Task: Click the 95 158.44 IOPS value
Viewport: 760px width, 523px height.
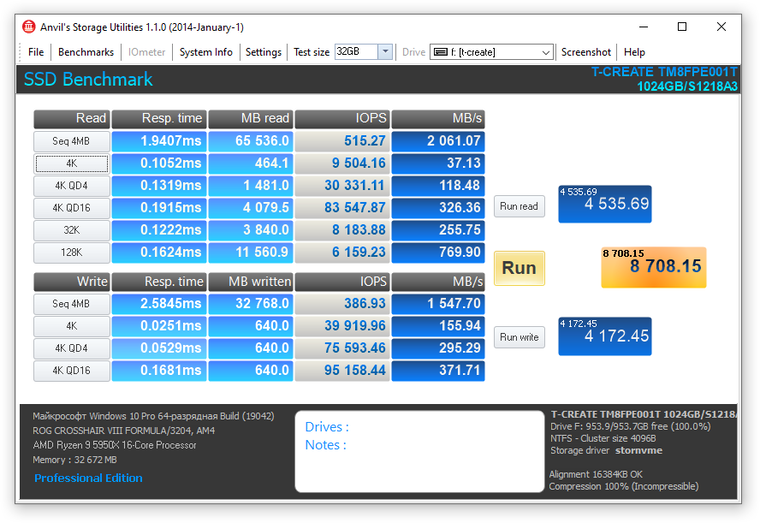Action: [342, 371]
